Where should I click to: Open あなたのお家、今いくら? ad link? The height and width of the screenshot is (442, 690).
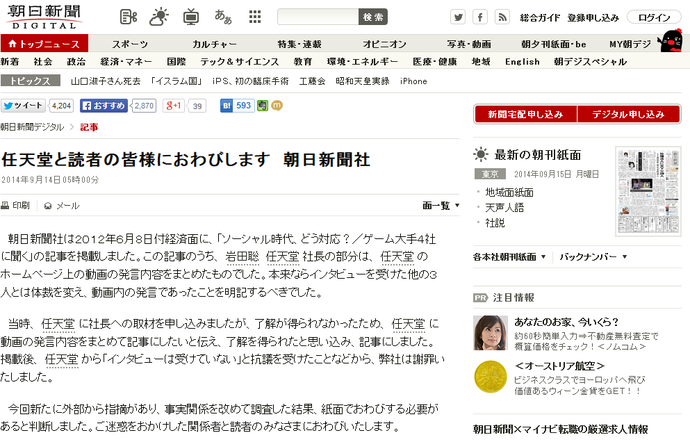pyautogui.click(x=566, y=322)
